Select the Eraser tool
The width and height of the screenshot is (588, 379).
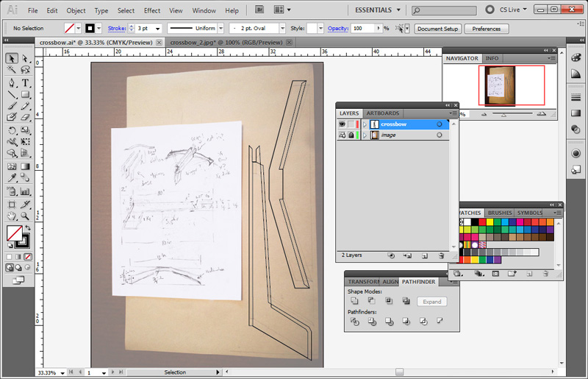coord(25,118)
